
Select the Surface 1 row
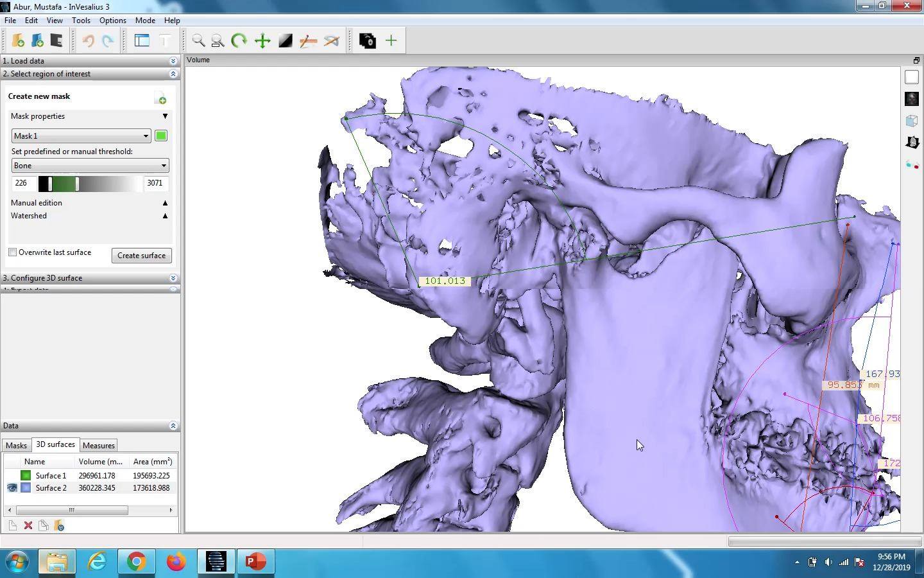[x=90, y=476]
